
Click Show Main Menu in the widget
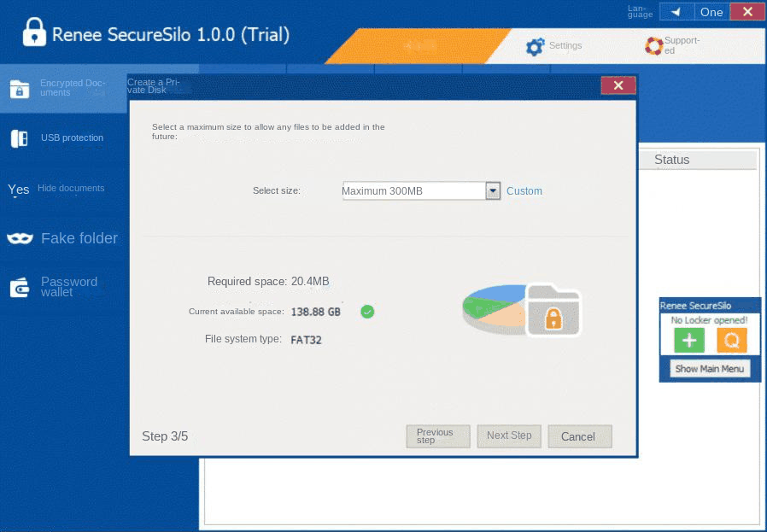[709, 368]
